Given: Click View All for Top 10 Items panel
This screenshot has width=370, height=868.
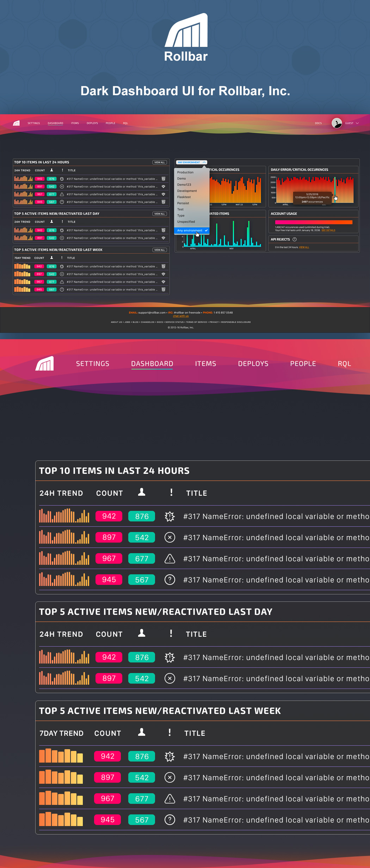Looking at the screenshot, I should click(x=160, y=163).
